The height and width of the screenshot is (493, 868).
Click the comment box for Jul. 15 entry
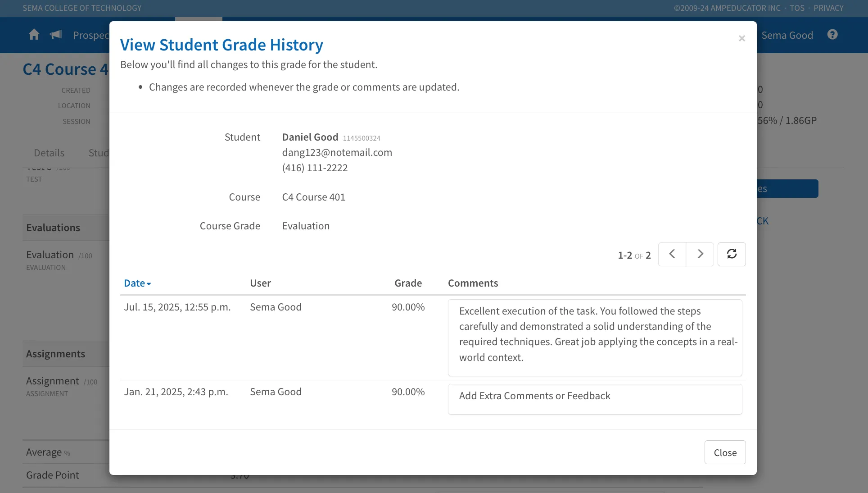coord(595,338)
